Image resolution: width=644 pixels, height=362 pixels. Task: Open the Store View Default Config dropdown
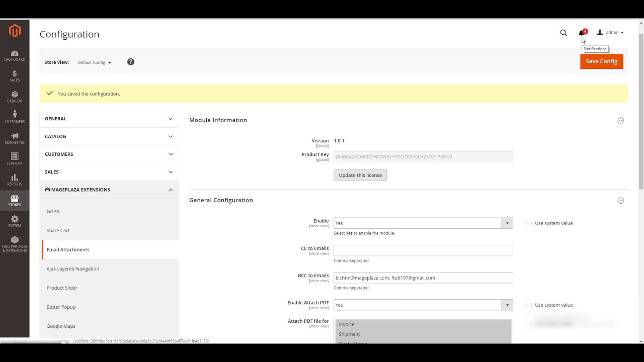point(94,62)
